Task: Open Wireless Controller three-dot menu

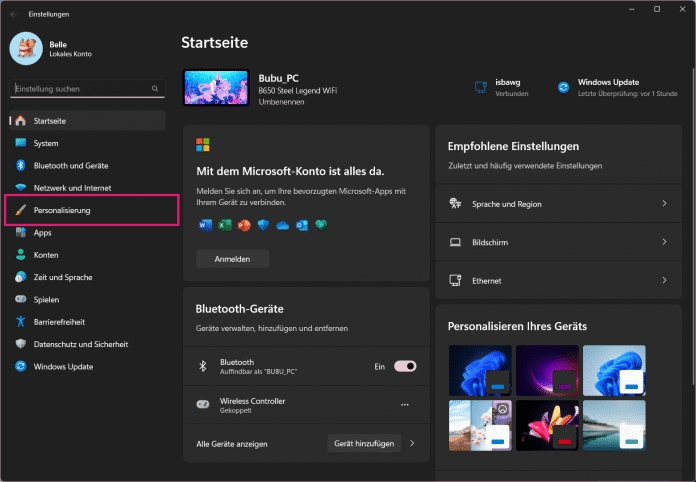Action: click(x=405, y=405)
